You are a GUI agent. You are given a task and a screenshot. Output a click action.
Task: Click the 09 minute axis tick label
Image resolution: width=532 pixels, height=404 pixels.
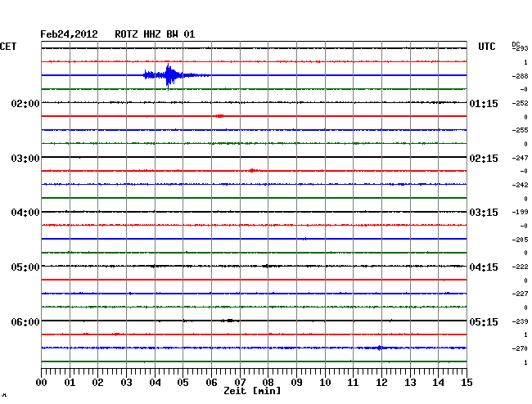296,382
